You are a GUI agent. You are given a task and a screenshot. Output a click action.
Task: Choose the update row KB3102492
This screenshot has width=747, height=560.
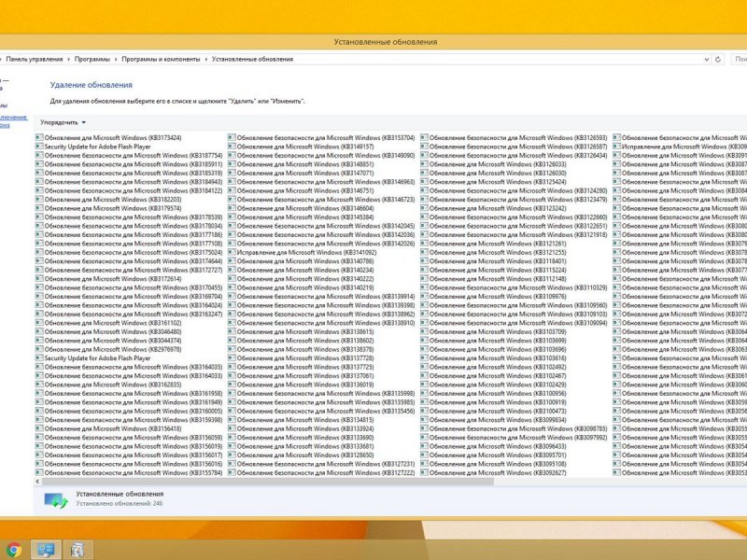[x=494, y=367]
